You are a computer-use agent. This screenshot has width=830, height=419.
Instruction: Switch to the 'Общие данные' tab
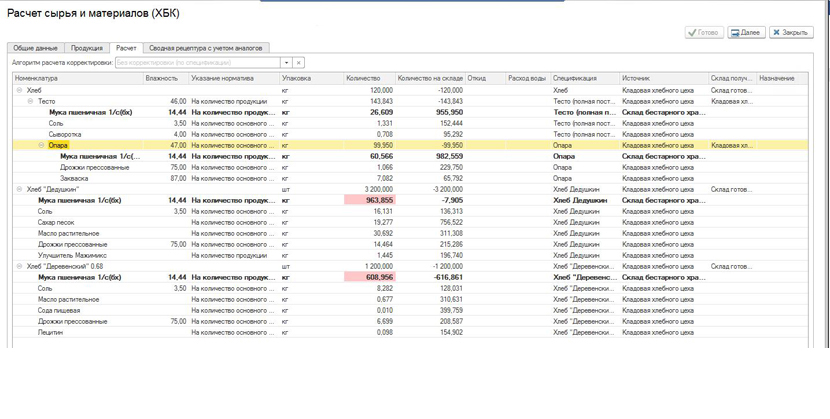click(36, 48)
